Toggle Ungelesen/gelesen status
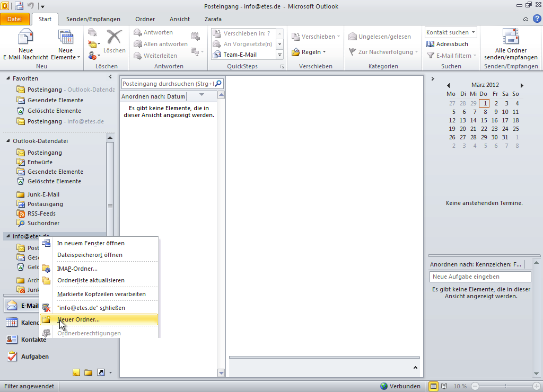 coord(380,37)
